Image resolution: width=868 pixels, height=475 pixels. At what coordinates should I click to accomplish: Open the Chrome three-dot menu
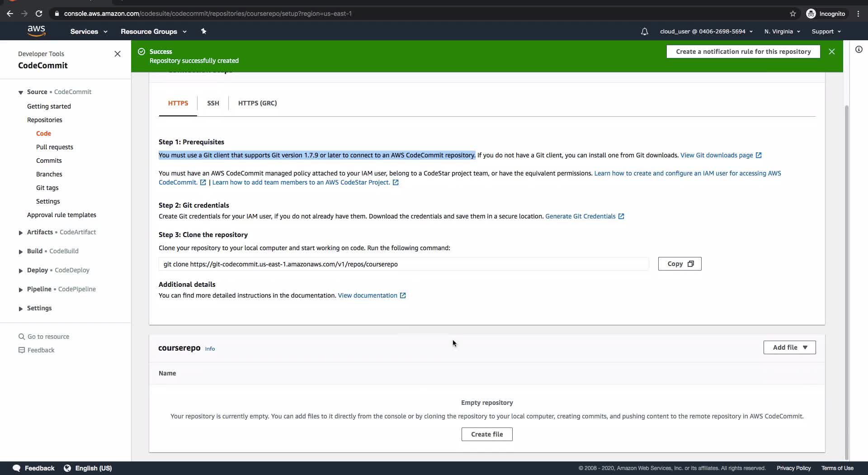(x=858, y=14)
